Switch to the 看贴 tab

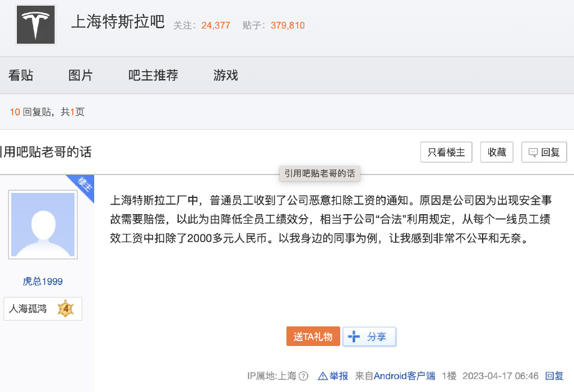point(21,75)
